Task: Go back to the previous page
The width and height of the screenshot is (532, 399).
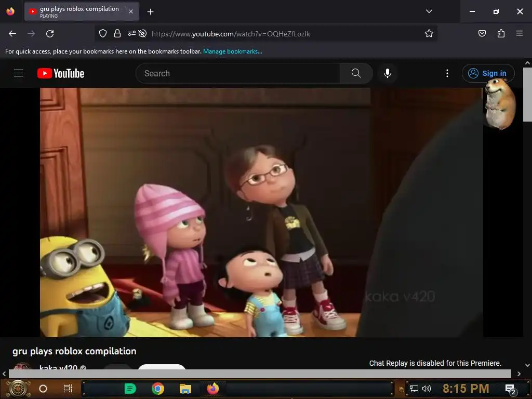Action: [x=12, y=34]
